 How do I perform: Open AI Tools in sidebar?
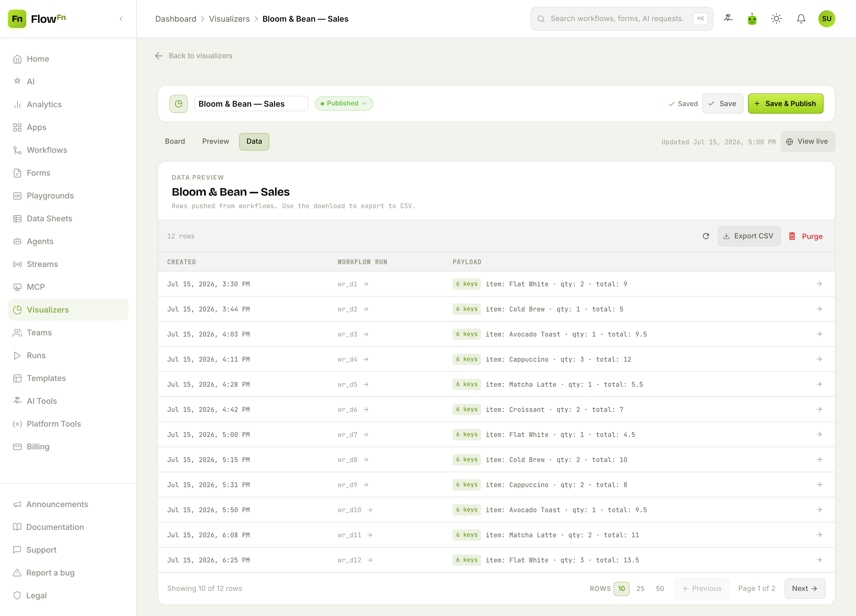(68, 401)
